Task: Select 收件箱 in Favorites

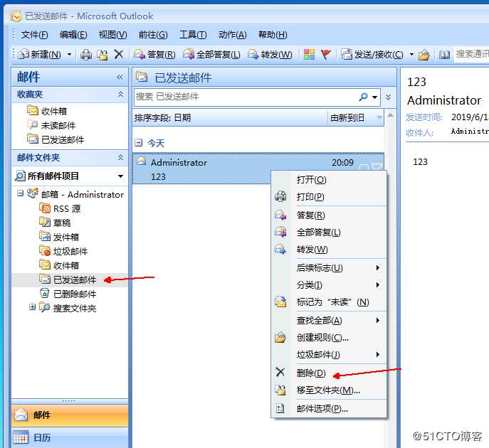Action: (x=47, y=111)
